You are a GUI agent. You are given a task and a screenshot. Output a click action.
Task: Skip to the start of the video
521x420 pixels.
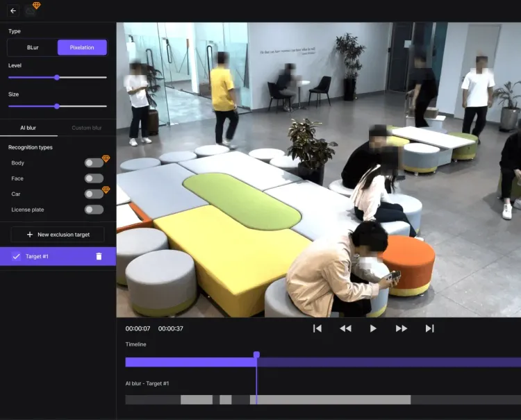(x=317, y=328)
